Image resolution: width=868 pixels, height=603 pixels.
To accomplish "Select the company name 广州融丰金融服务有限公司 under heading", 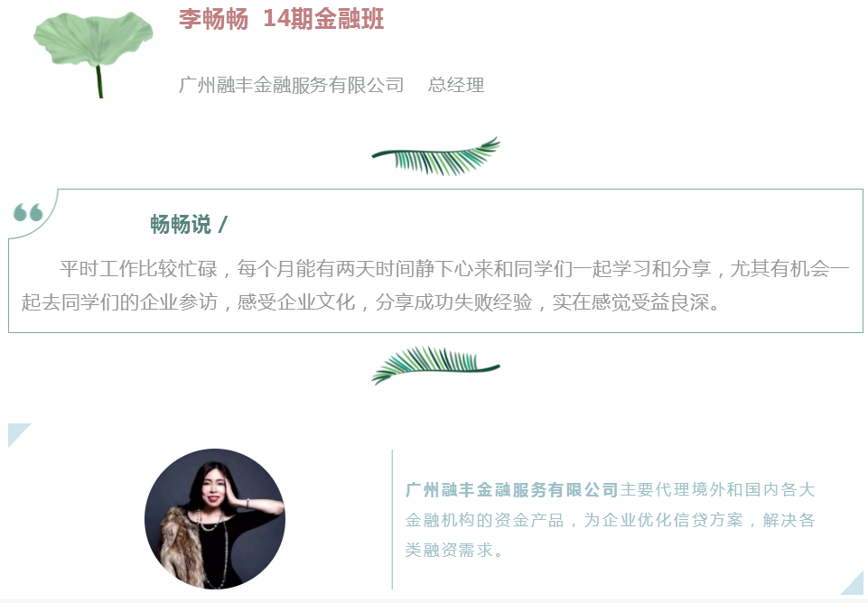I will click(291, 85).
